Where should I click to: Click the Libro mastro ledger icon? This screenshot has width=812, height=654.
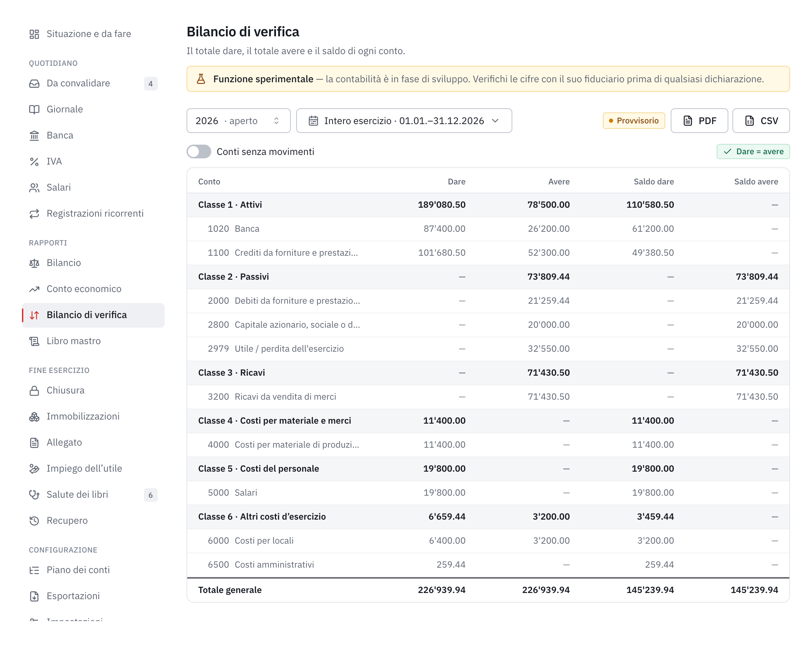(34, 341)
